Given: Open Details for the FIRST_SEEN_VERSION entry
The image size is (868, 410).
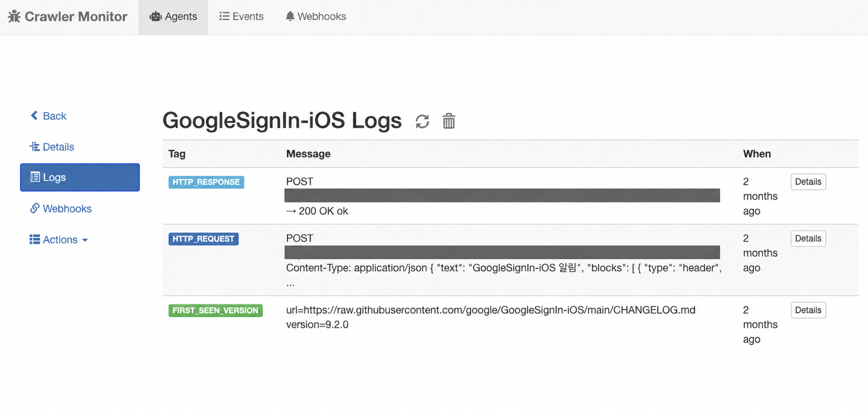Looking at the screenshot, I should pyautogui.click(x=808, y=310).
